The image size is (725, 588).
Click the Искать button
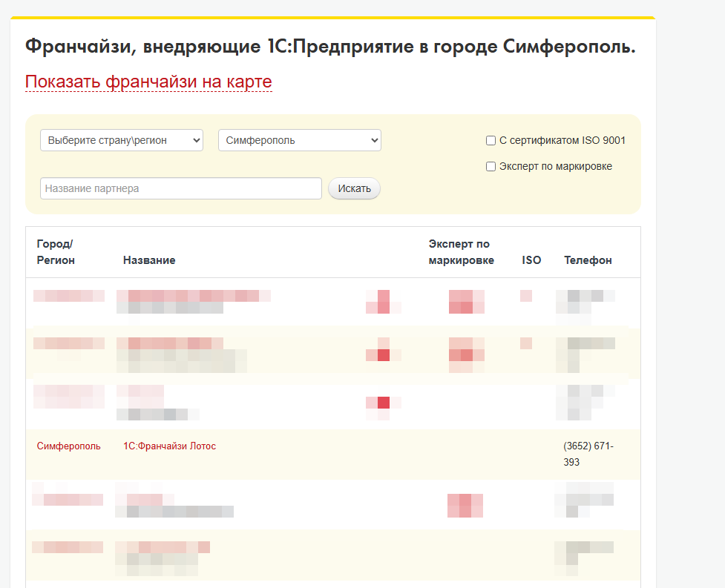click(354, 188)
